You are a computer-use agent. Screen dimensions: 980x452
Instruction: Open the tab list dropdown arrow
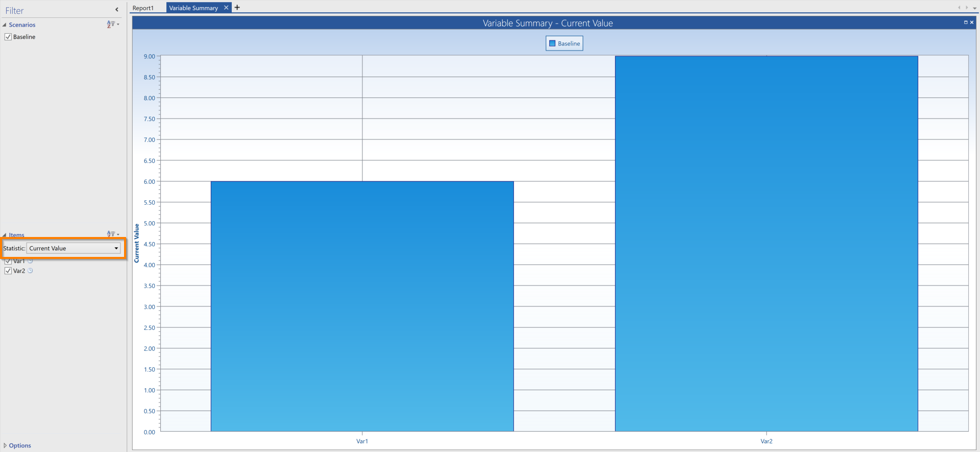974,8
